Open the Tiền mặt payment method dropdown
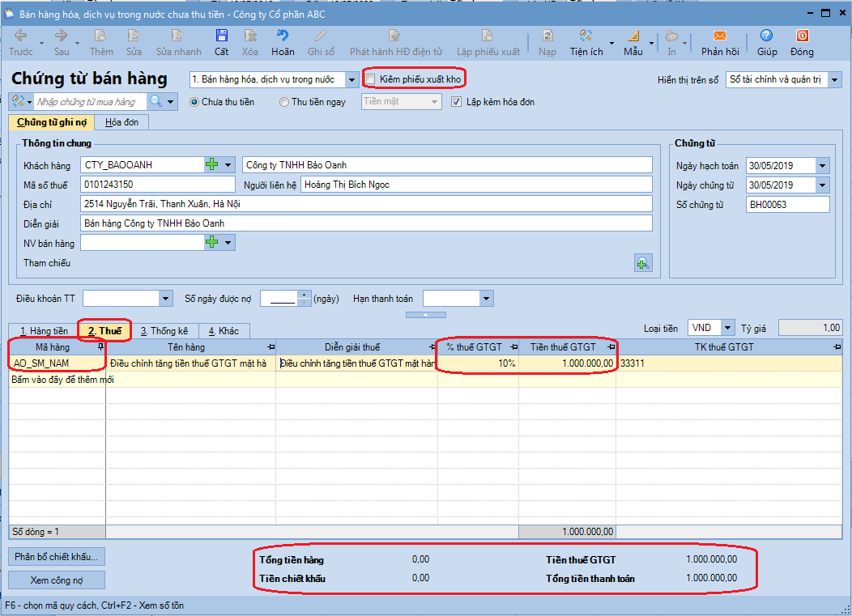 tap(434, 101)
